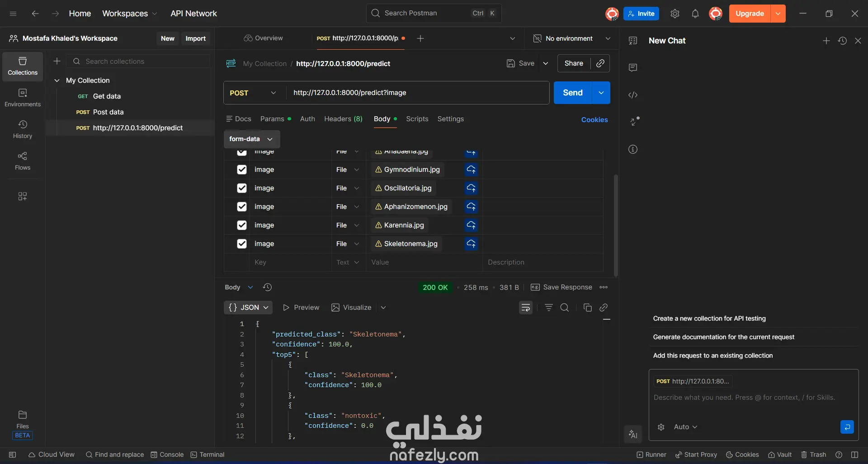Go back with the left arrow

[x=35, y=14]
